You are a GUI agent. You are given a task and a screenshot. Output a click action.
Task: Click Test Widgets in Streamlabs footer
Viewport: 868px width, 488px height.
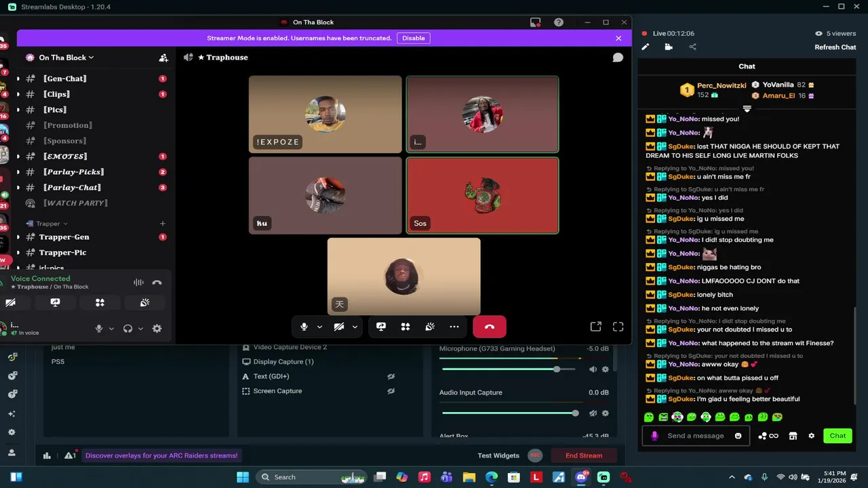498,455
